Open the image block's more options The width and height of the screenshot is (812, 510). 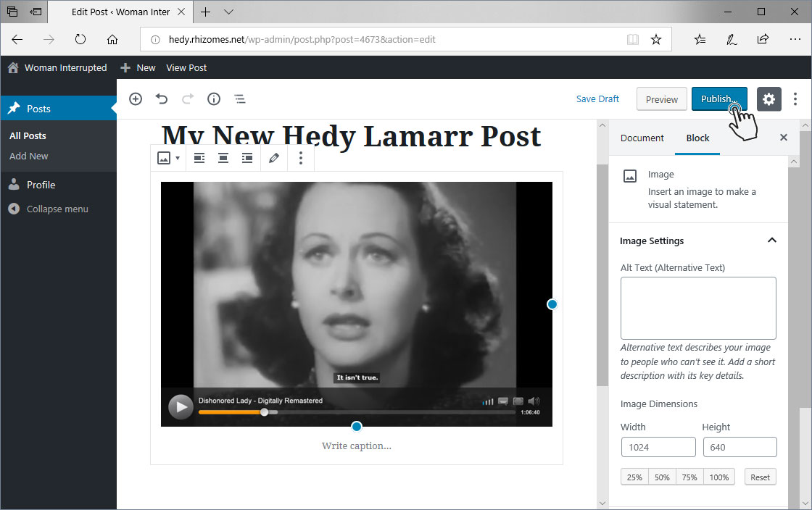pyautogui.click(x=301, y=158)
